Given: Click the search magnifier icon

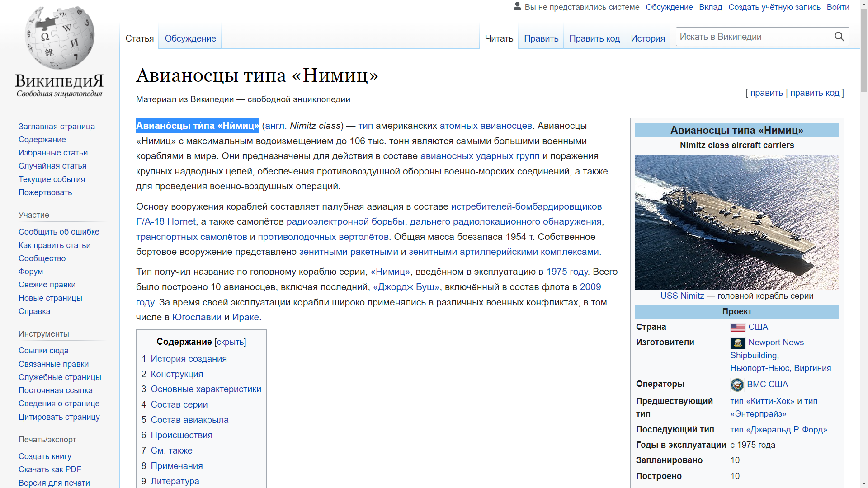Looking at the screenshot, I should (x=839, y=37).
